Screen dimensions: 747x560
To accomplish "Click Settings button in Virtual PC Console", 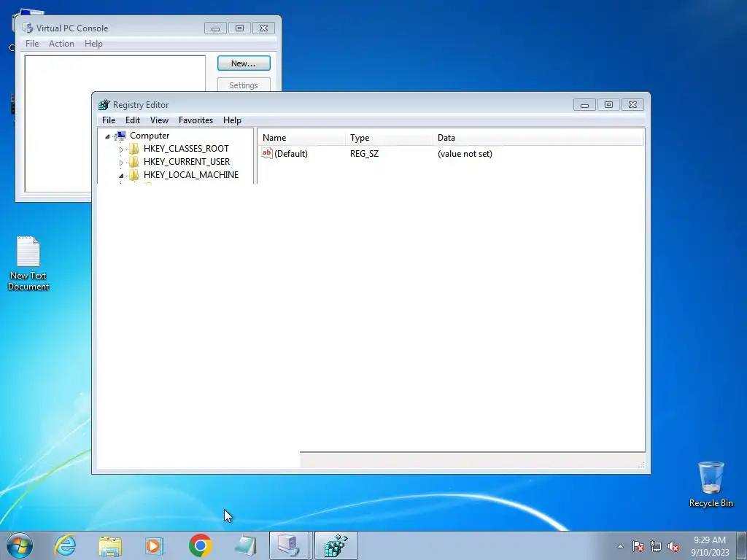I will point(244,85).
